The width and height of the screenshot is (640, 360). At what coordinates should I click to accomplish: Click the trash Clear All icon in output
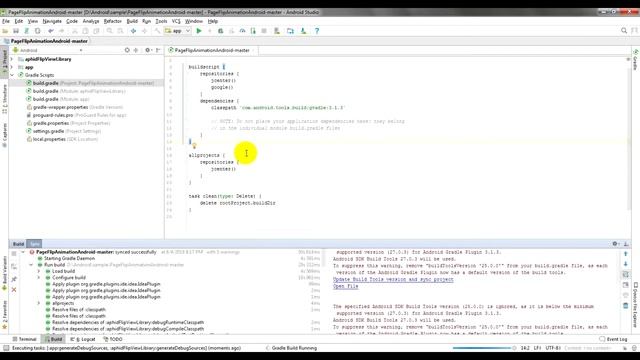626,306
